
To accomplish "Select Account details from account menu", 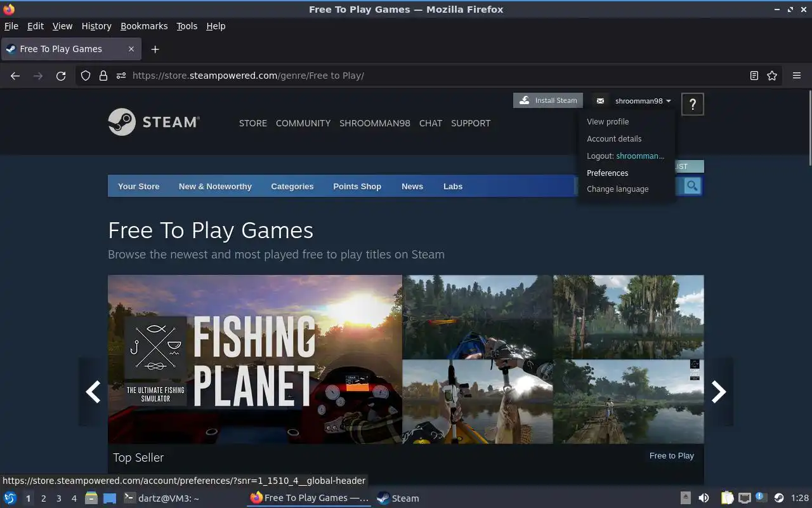I will click(614, 138).
